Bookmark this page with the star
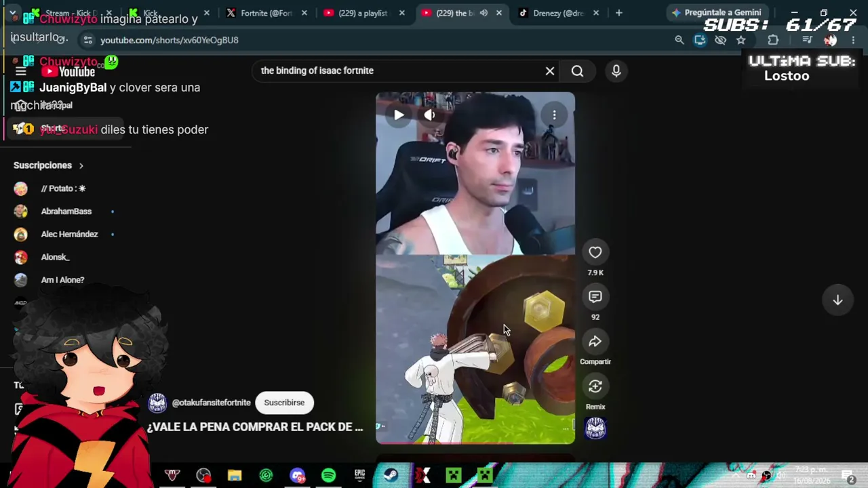 741,40
